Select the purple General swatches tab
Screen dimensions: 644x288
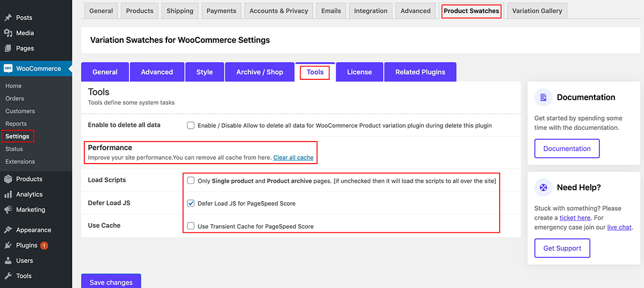point(105,72)
